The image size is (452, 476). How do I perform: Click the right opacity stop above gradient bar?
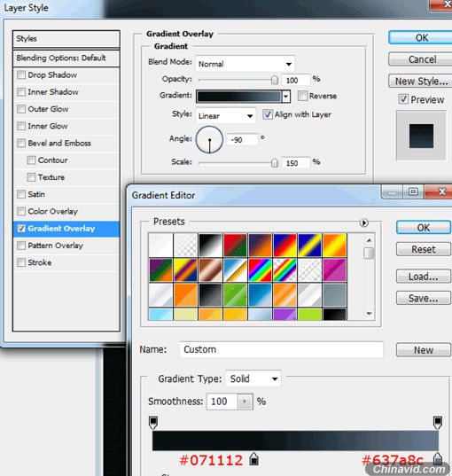[x=438, y=422]
